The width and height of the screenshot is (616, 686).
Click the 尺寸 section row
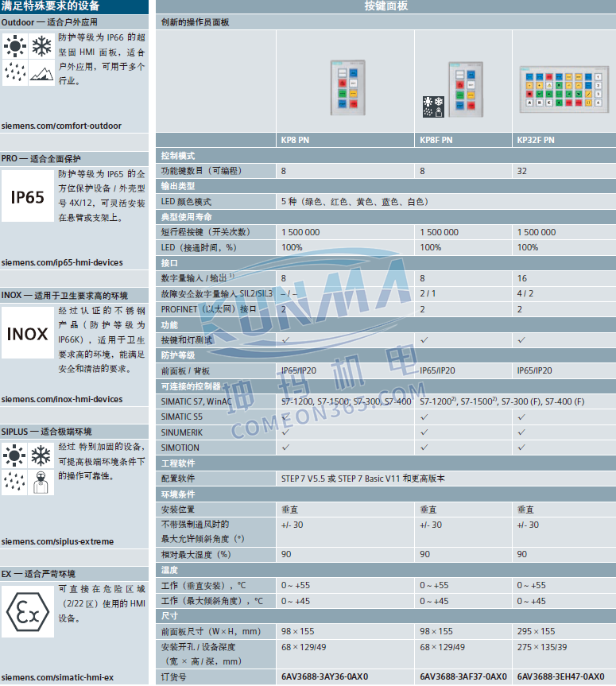pos(385,616)
